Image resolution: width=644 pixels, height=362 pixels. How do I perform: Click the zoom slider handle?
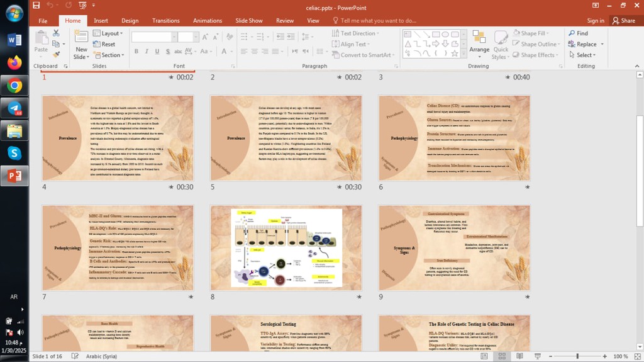point(577,356)
